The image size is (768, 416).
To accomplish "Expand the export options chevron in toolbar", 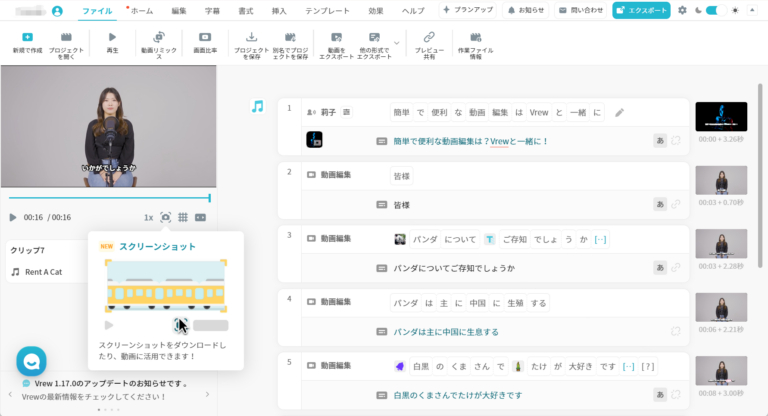I will [397, 43].
